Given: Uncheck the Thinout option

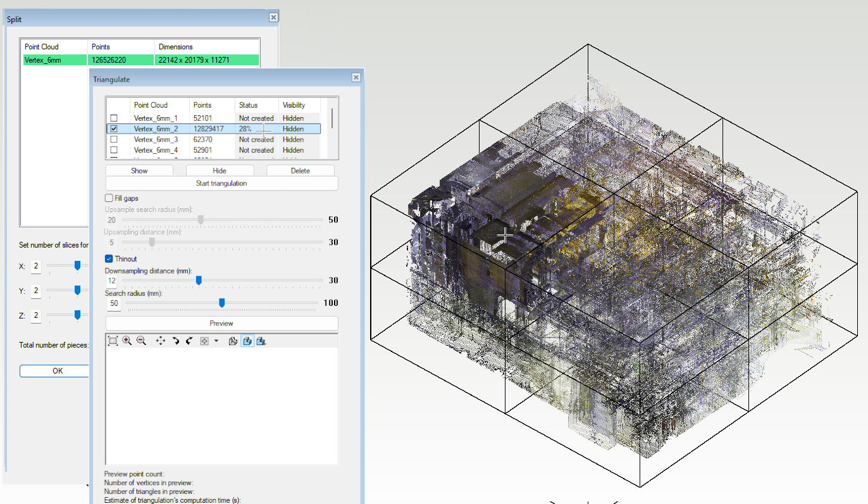Looking at the screenshot, I should tap(109, 259).
